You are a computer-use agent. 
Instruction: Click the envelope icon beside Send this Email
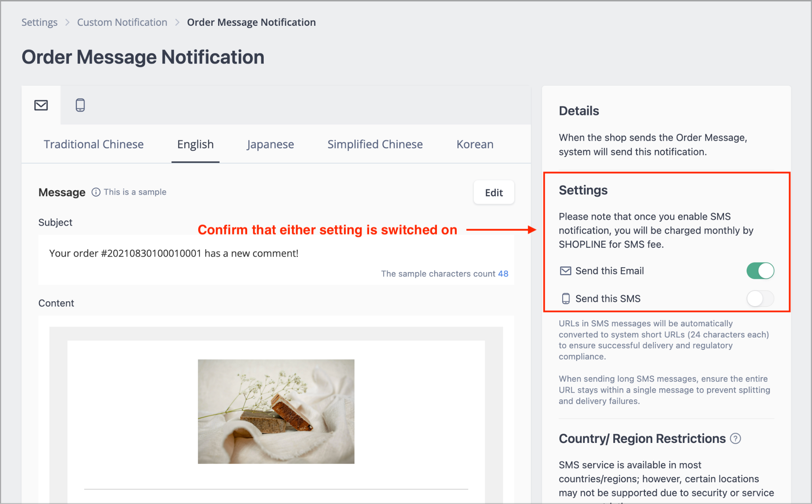565,271
